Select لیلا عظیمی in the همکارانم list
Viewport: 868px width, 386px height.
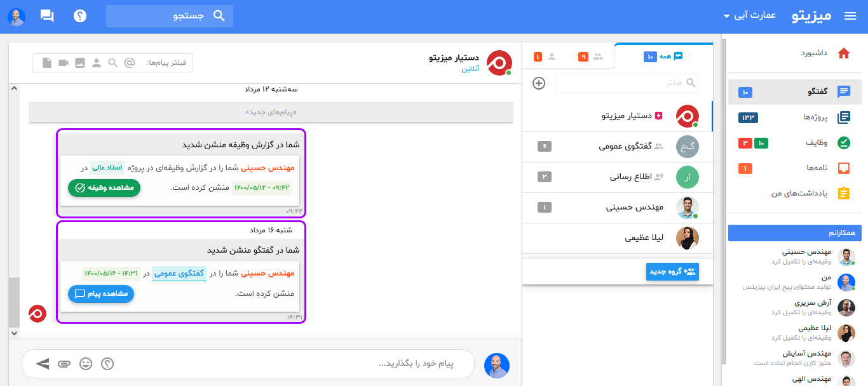tap(795, 333)
